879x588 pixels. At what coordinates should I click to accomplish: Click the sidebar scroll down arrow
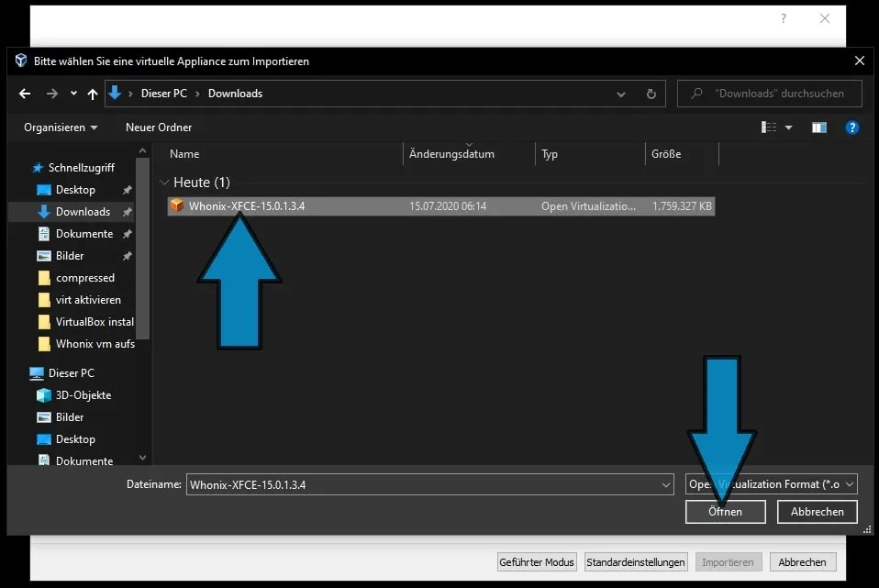(x=142, y=458)
